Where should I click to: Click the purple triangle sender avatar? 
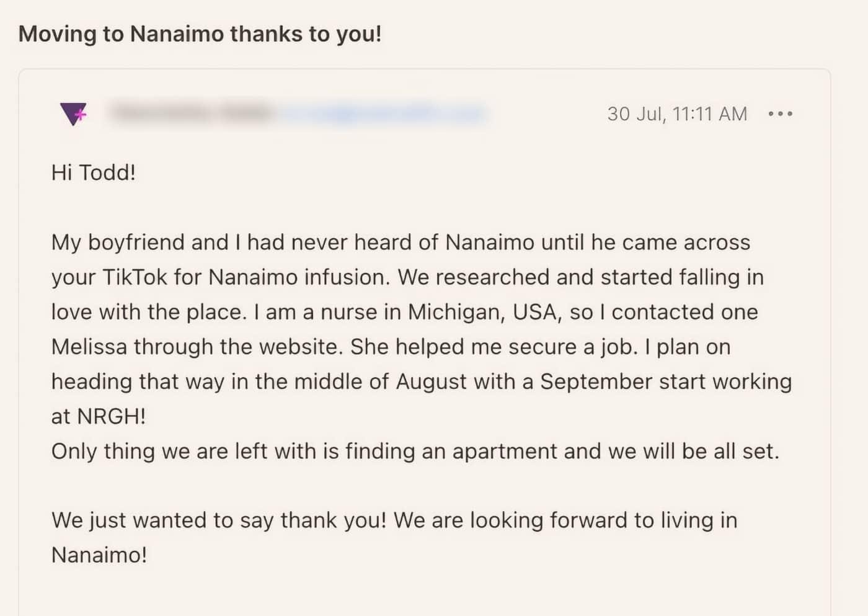point(74,114)
